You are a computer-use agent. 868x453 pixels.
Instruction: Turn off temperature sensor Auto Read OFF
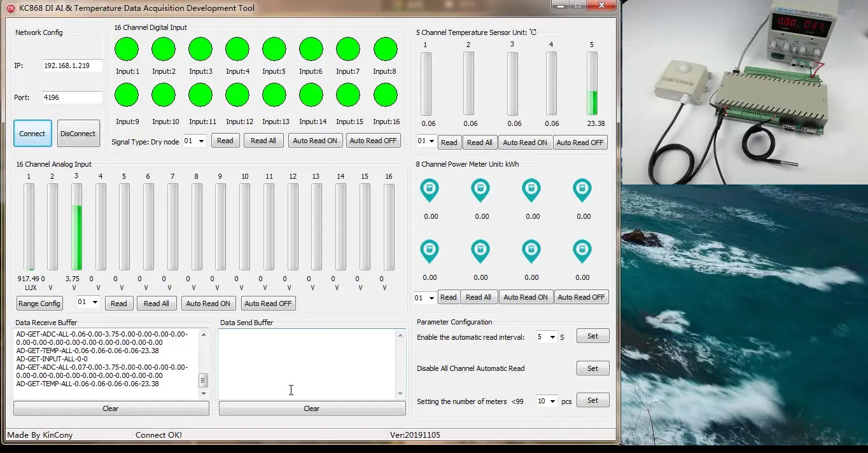click(580, 143)
